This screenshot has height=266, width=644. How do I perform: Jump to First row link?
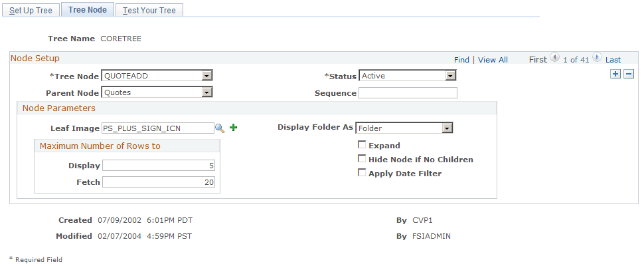tap(538, 60)
